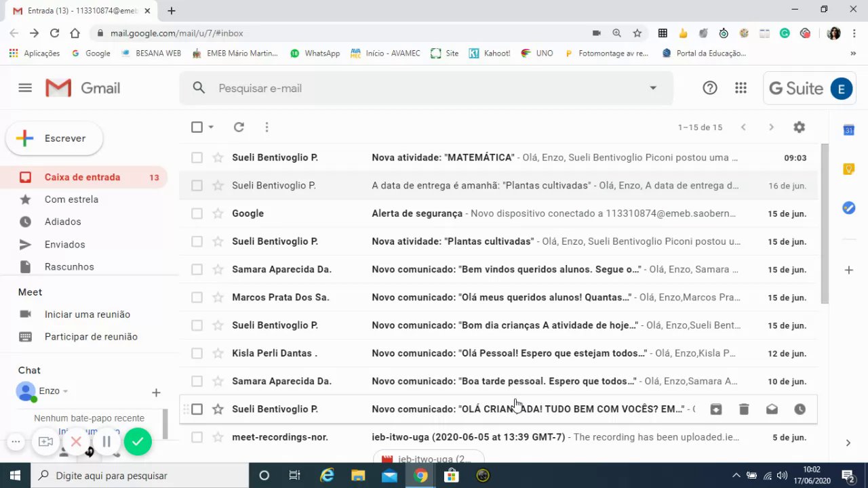The width and height of the screenshot is (868, 488).
Task: Open the More options three-dot menu
Action: tap(267, 127)
